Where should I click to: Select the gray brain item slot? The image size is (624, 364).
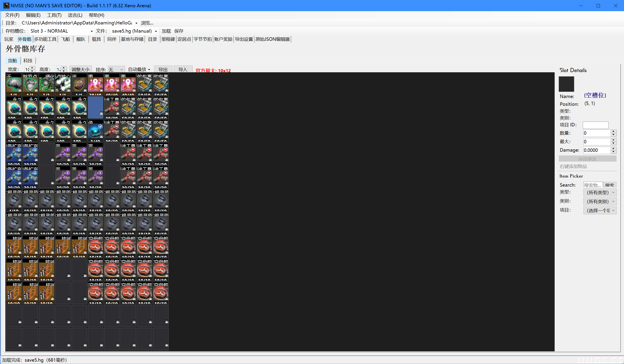(x=14, y=85)
